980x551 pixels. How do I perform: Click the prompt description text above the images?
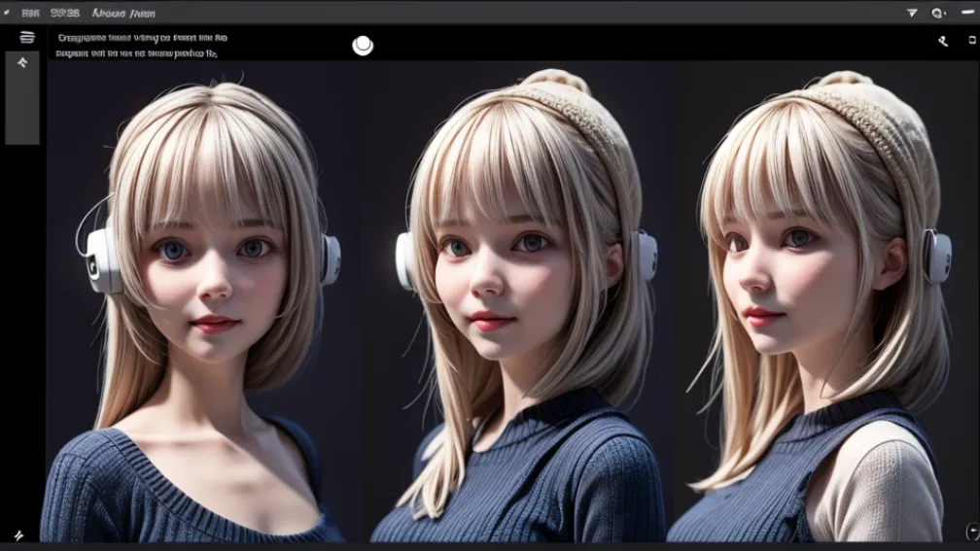click(x=142, y=38)
